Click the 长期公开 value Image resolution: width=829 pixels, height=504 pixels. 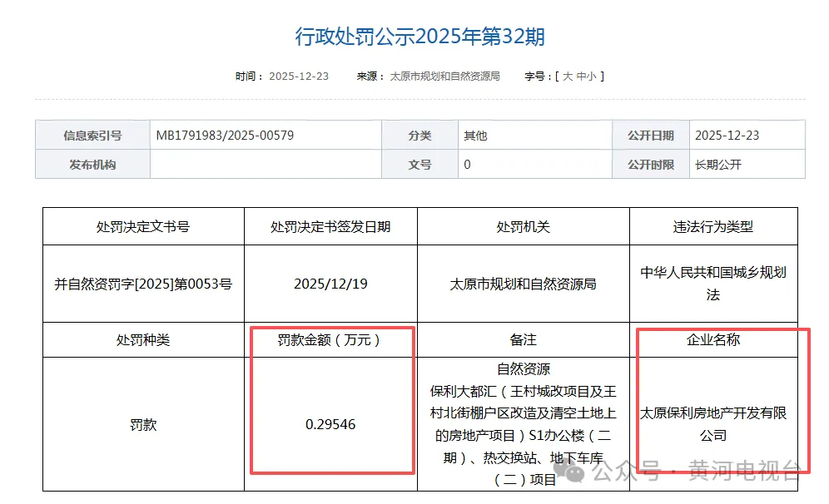(718, 165)
